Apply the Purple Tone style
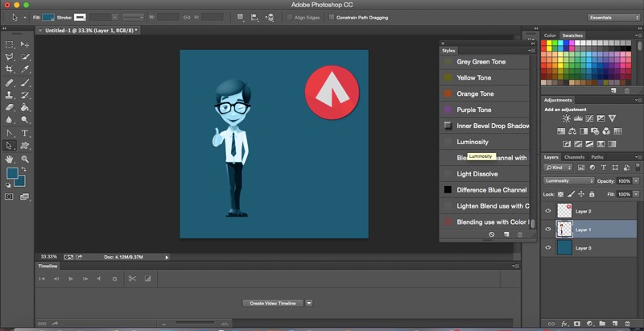Screen dimensions: 644x331 485,110
